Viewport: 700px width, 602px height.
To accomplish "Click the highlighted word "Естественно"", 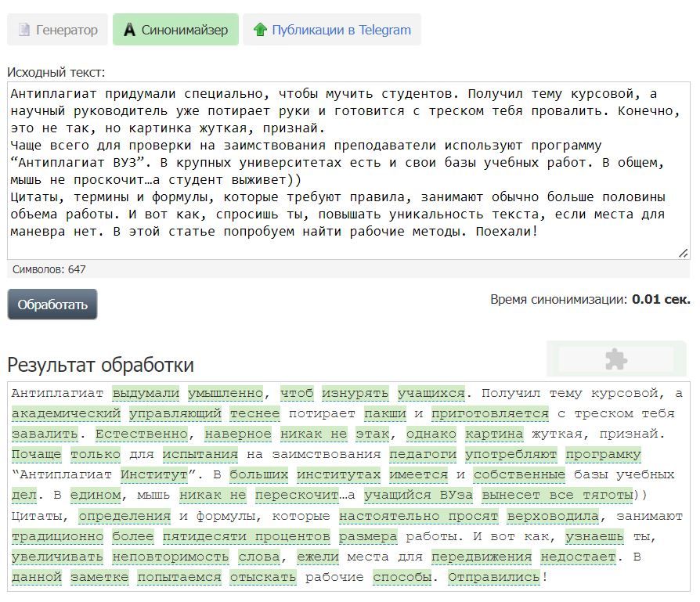I will [x=150, y=434].
